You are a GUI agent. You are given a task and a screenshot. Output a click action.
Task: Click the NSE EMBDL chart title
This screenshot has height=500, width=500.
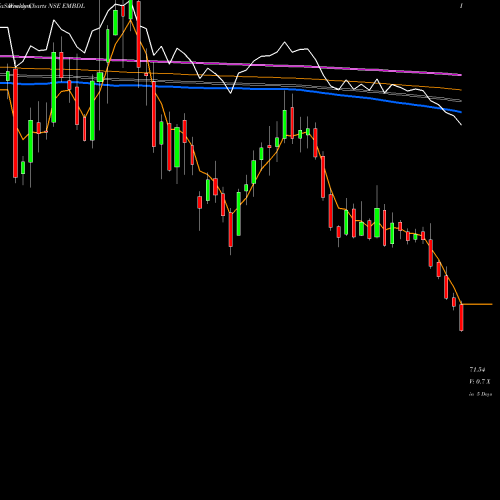tap(42, 6)
